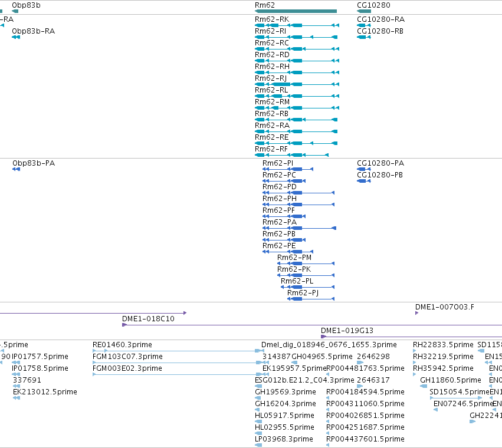The image size is (502, 448).
Task: Click the ESG012b.E21.2_C04.3prime label
Action: click(x=304, y=380)
